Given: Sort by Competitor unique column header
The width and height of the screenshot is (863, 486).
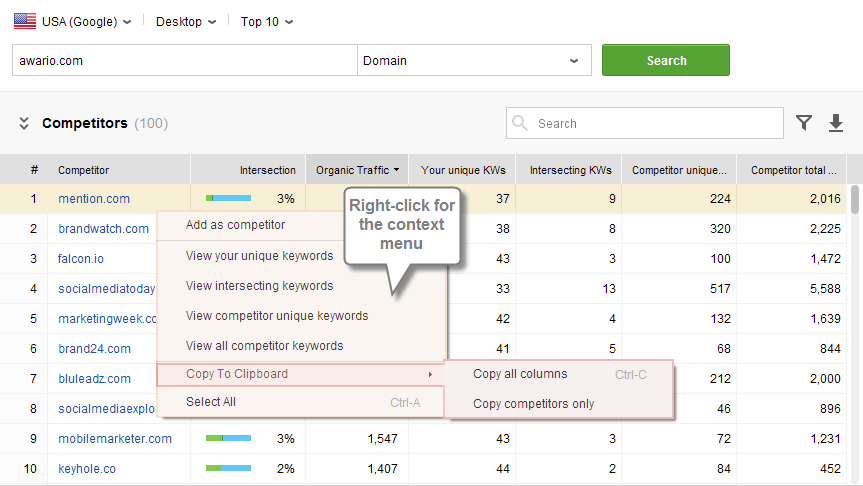Looking at the screenshot, I should coord(679,170).
